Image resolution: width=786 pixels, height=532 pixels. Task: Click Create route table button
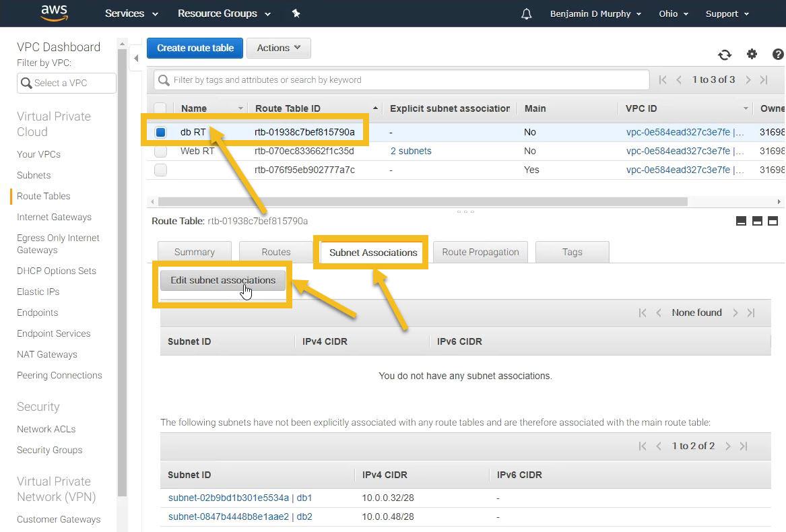point(195,48)
